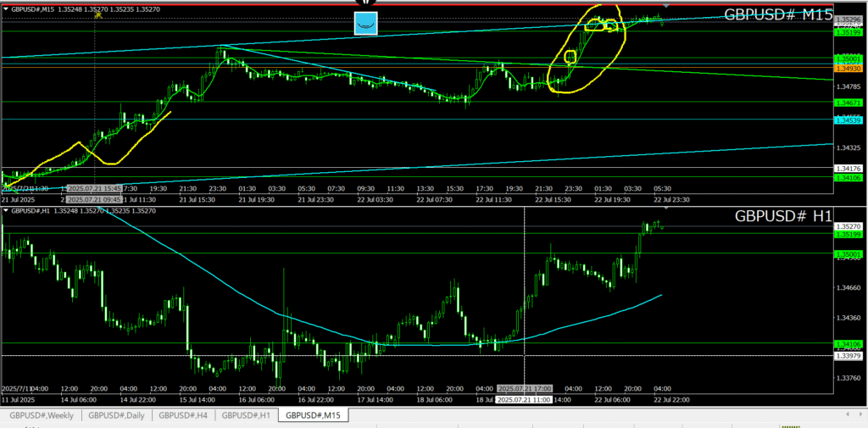Click the white 1.34176 price label
This screenshot has height=428, width=868.
[848, 168]
